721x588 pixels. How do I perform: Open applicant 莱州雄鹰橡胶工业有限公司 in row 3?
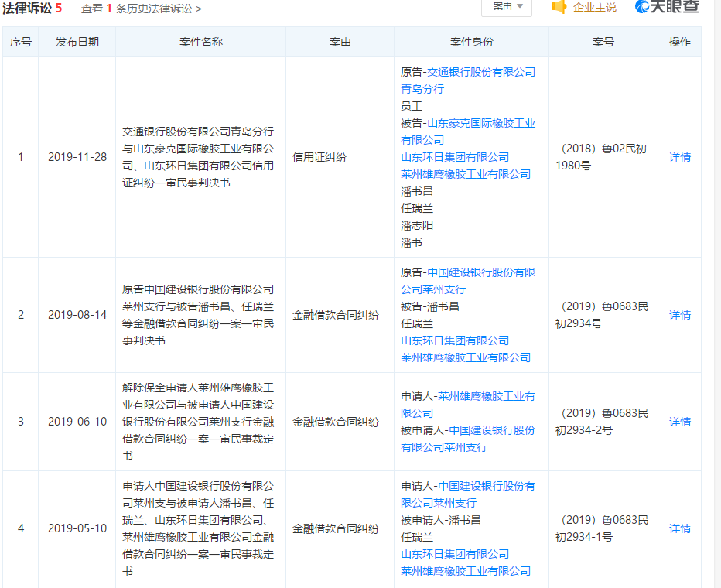468,405
